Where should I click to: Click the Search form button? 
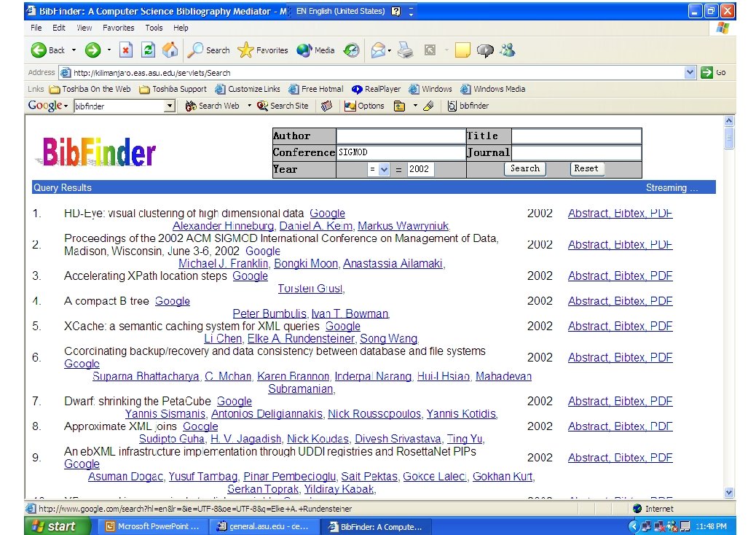click(x=525, y=168)
